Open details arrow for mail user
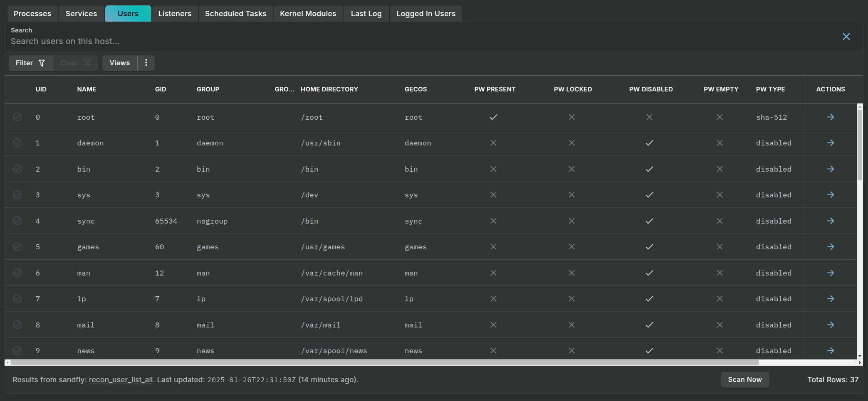Screen dimensions: 868x401 click(831, 325)
